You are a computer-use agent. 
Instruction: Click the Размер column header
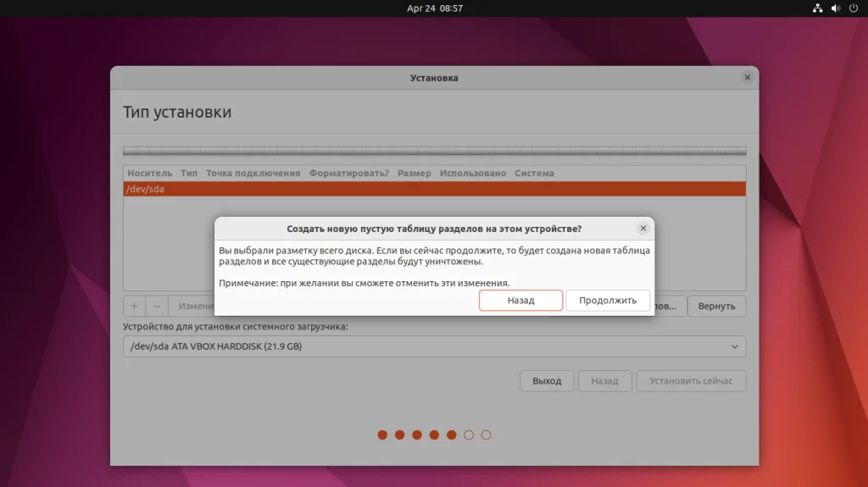click(414, 174)
